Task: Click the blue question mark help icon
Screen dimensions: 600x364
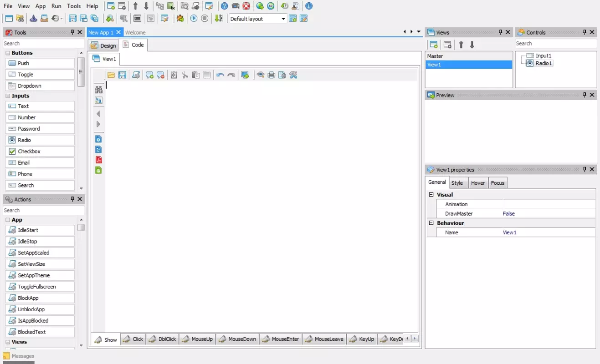Action: click(224, 6)
